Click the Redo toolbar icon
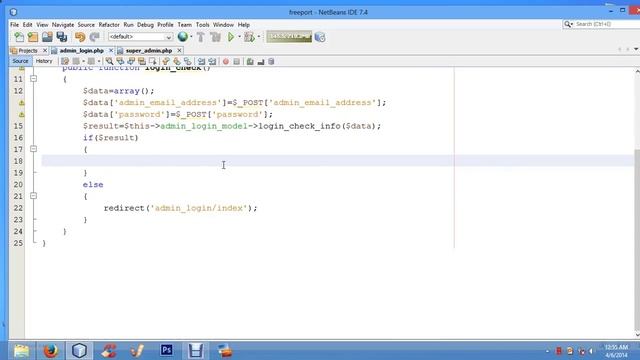 [94, 37]
